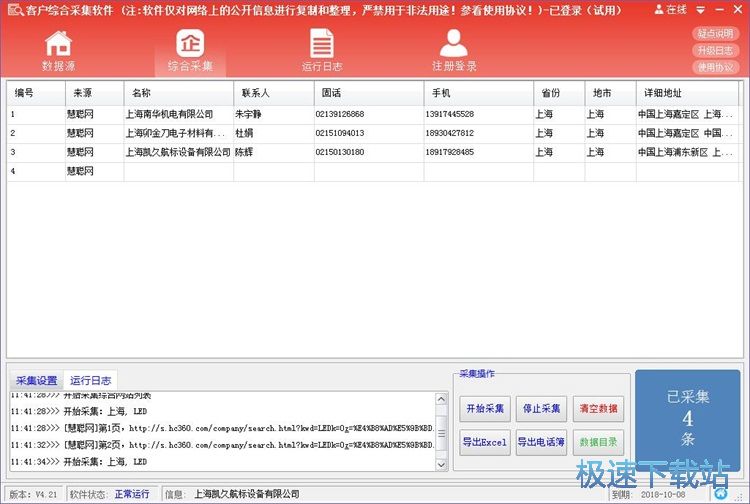The height and width of the screenshot is (504, 750).
Task: Open the 使用协议 button
Action: [x=716, y=67]
